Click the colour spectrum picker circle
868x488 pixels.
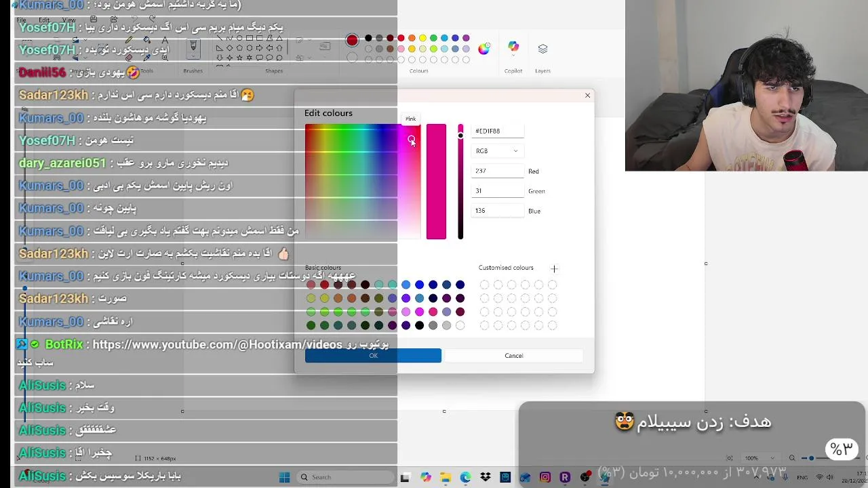pos(411,139)
